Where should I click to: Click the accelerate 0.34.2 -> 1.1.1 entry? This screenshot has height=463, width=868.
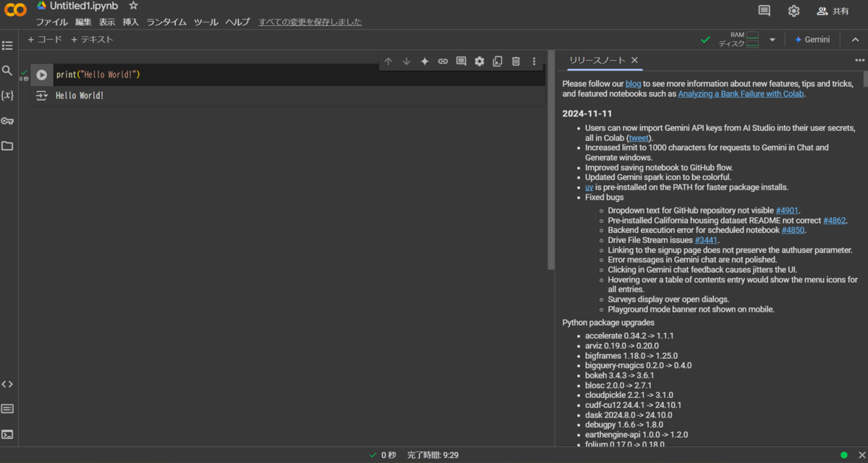click(x=629, y=336)
